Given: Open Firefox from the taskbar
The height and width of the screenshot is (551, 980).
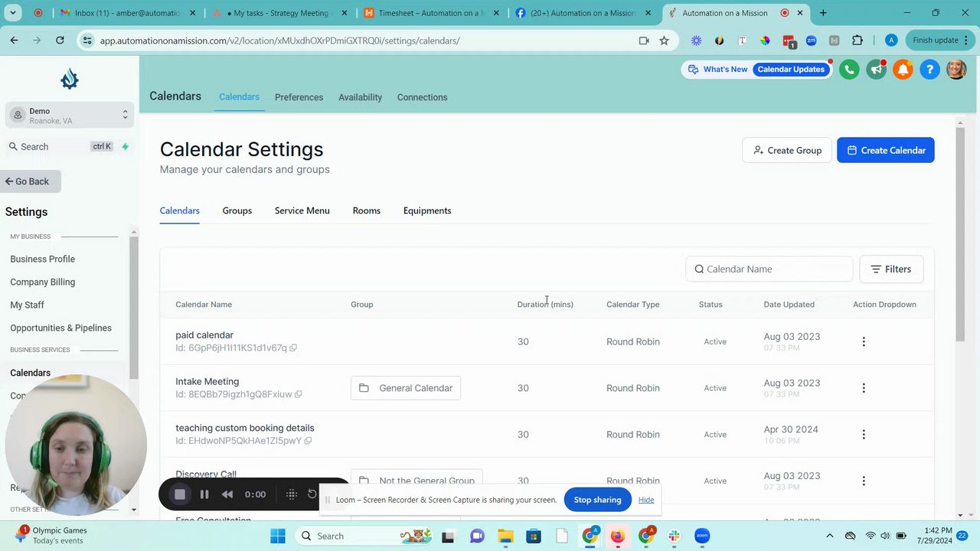Looking at the screenshot, I should 617,536.
